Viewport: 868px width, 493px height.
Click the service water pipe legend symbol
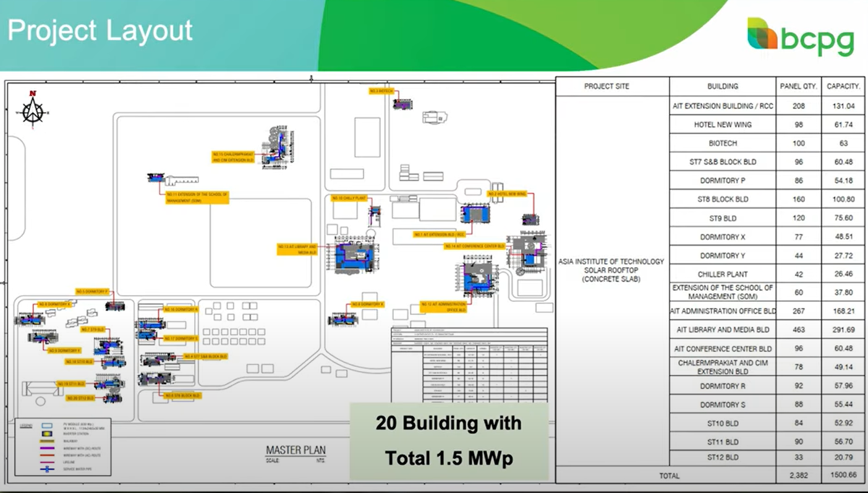coord(46,469)
